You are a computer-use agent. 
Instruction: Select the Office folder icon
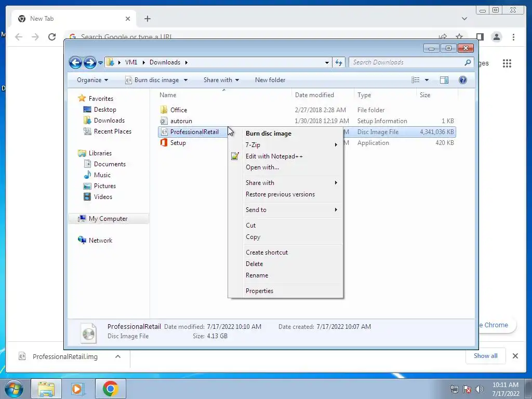164,110
